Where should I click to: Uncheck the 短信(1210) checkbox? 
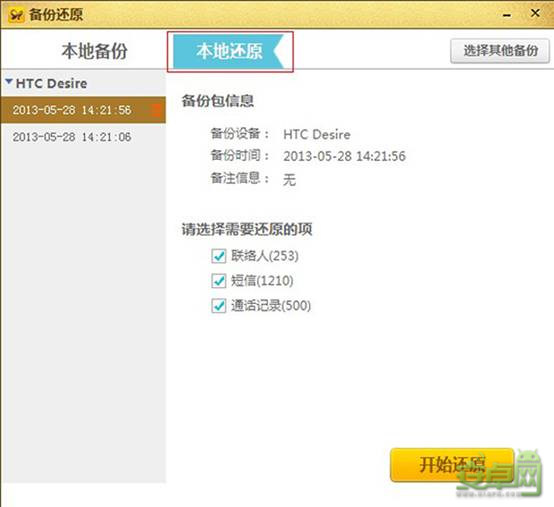click(219, 281)
